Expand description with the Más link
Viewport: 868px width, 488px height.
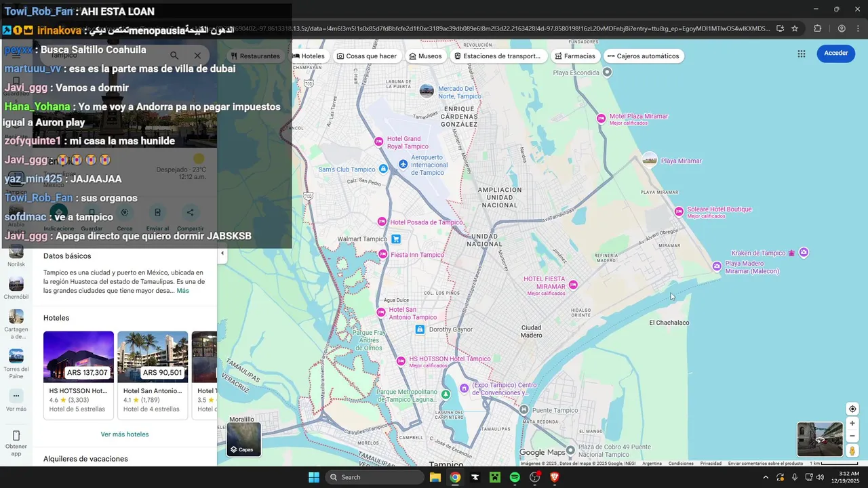tap(183, 291)
